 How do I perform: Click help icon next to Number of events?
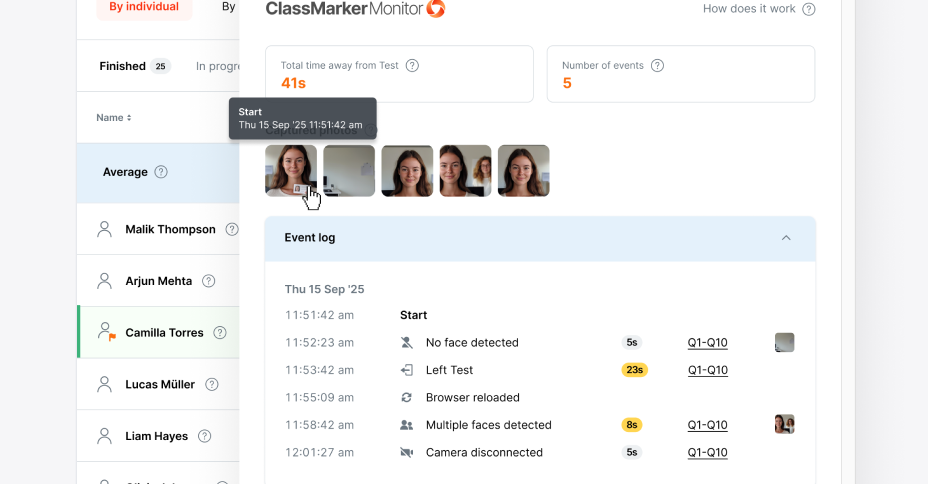pos(657,65)
